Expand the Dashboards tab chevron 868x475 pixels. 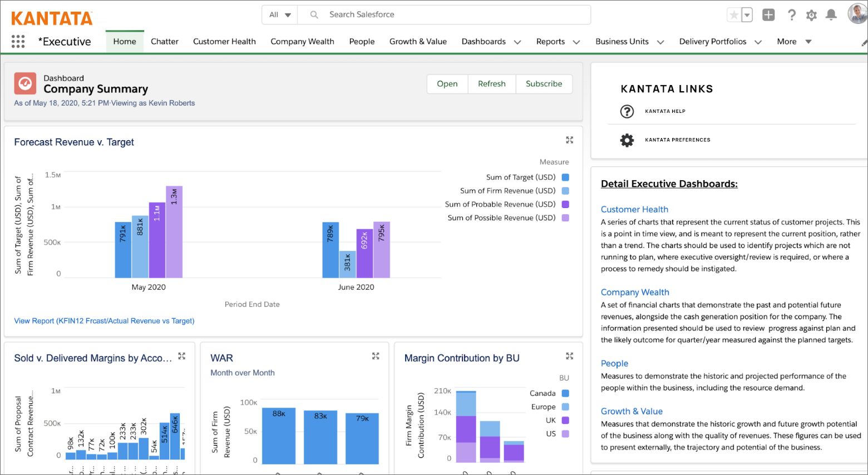point(517,42)
